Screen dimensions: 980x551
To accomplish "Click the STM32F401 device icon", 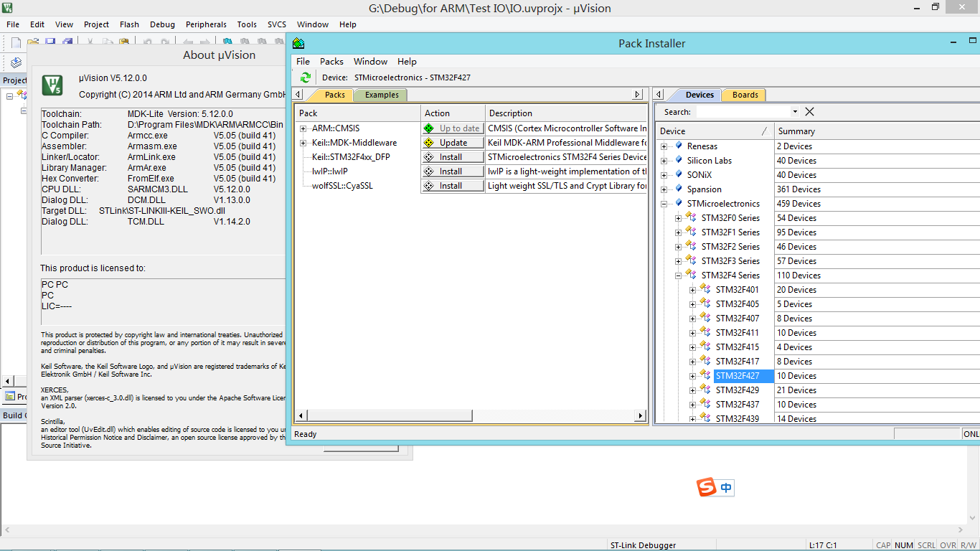I will point(705,290).
